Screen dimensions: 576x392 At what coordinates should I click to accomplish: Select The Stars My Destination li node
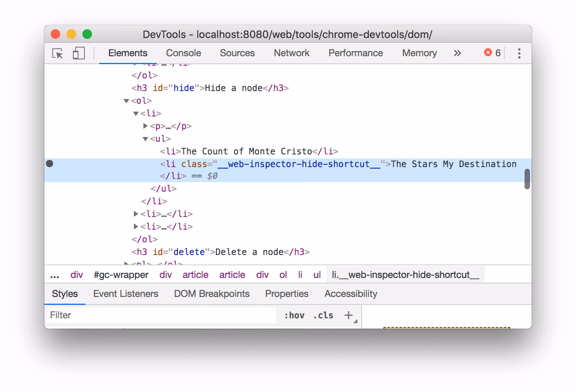click(x=288, y=170)
